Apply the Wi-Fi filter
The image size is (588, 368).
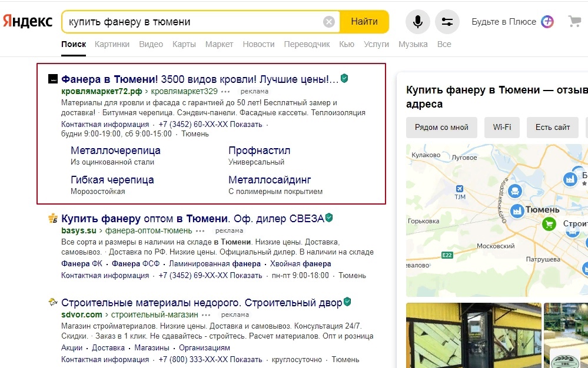[x=501, y=128]
